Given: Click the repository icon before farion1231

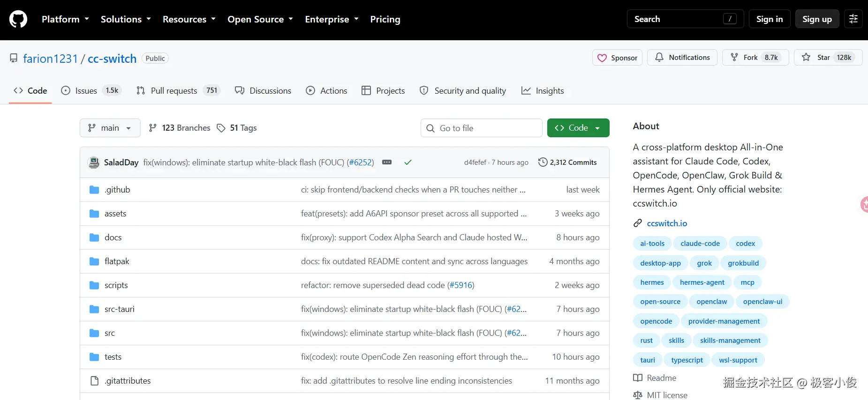Looking at the screenshot, I should 14,58.
